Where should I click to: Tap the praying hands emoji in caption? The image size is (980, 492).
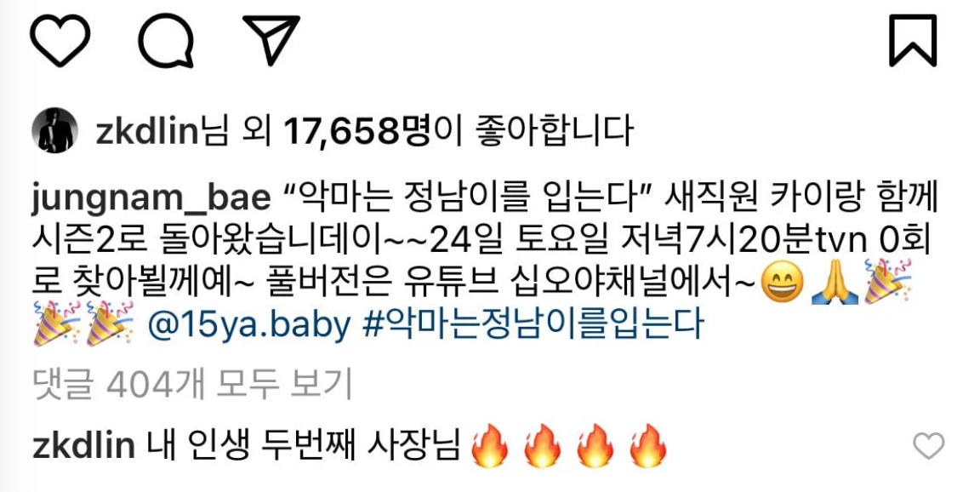835,283
